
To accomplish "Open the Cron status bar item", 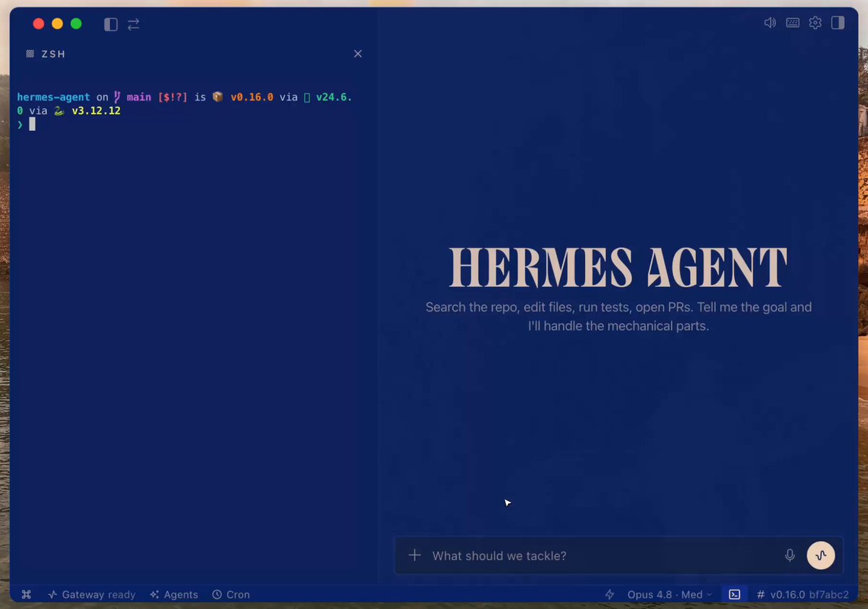I will coord(231,595).
